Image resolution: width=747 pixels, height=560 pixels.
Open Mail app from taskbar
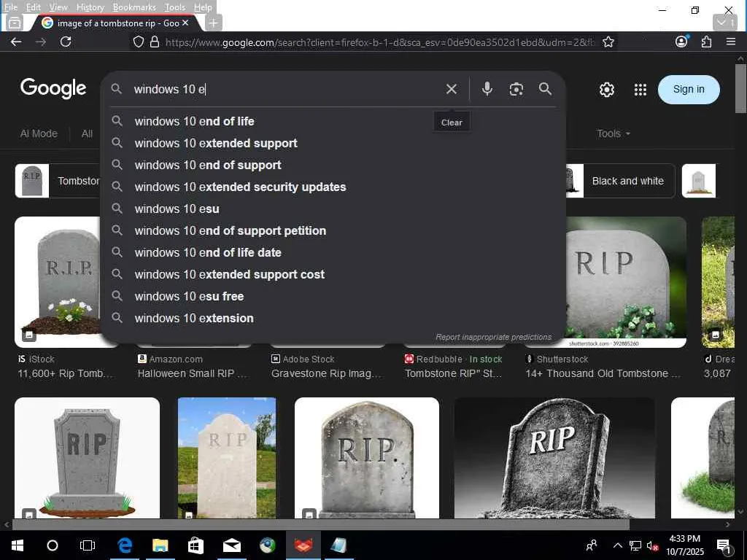click(231, 545)
